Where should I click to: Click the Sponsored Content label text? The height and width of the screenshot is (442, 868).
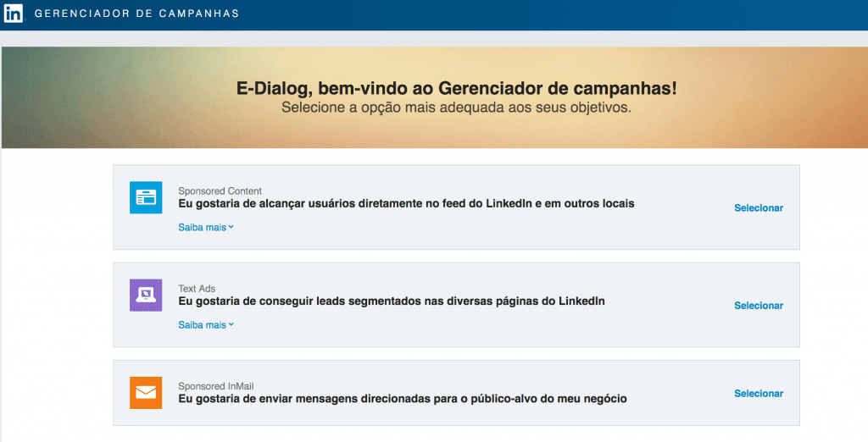pos(220,191)
